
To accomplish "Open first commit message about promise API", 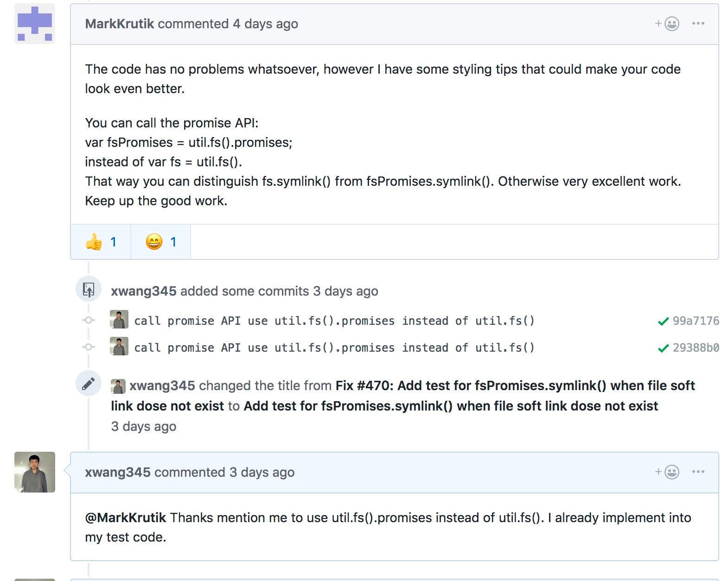I will [334, 321].
